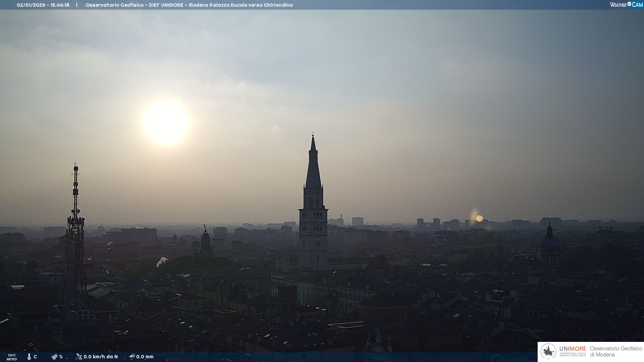The image size is (644, 362).
Task: Click the rainfall 0.0 mm reading
Action: [x=145, y=357]
